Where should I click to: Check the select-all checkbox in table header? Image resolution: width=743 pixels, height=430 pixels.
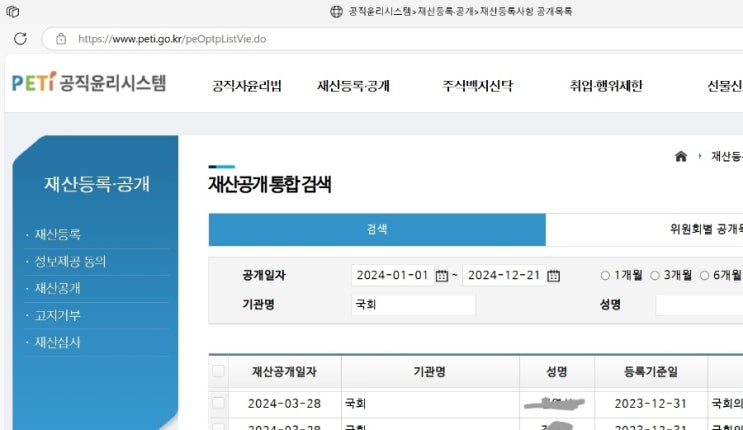[x=218, y=371]
